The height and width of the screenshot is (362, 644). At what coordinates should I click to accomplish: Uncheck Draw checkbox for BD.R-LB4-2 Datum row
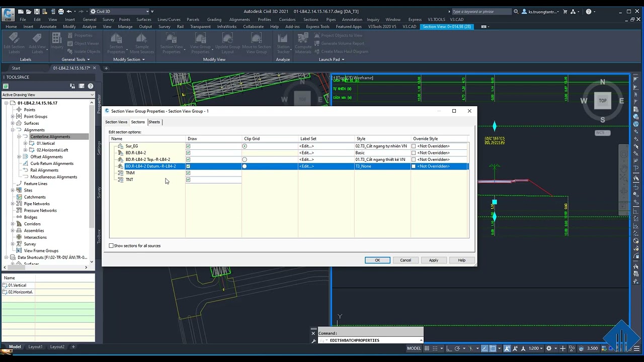(188, 166)
